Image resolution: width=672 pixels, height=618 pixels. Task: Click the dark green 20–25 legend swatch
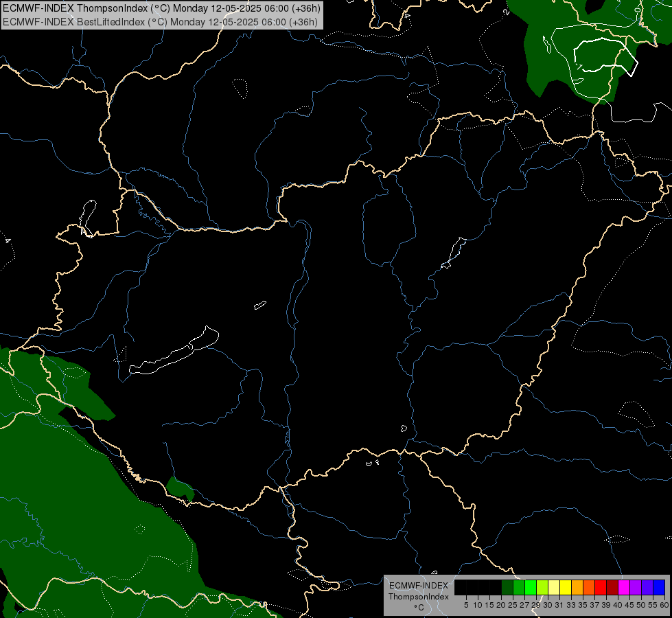(507, 587)
